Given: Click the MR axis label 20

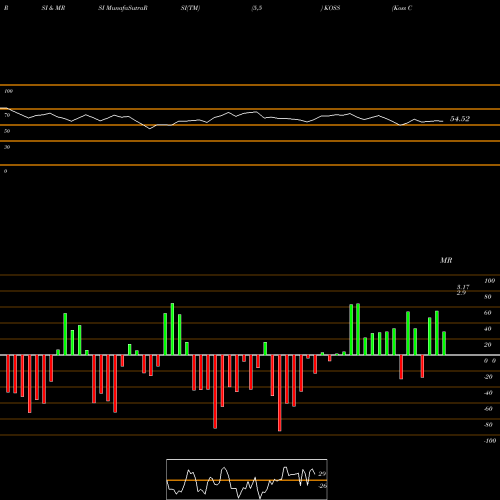Looking at the screenshot, I should point(488,345).
